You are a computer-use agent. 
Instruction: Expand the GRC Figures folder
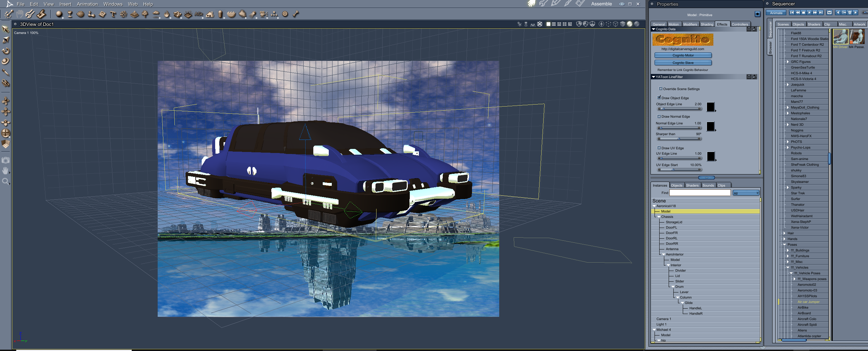click(x=788, y=62)
